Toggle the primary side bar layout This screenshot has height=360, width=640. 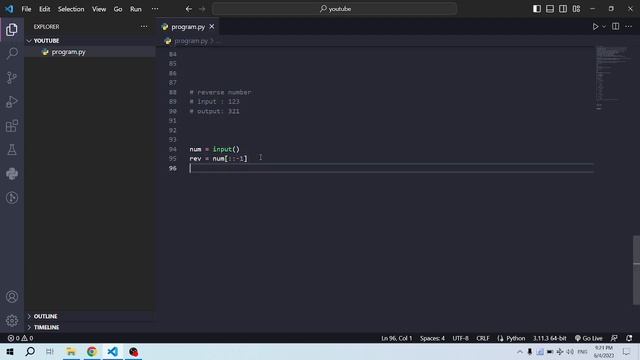[x=537, y=9]
